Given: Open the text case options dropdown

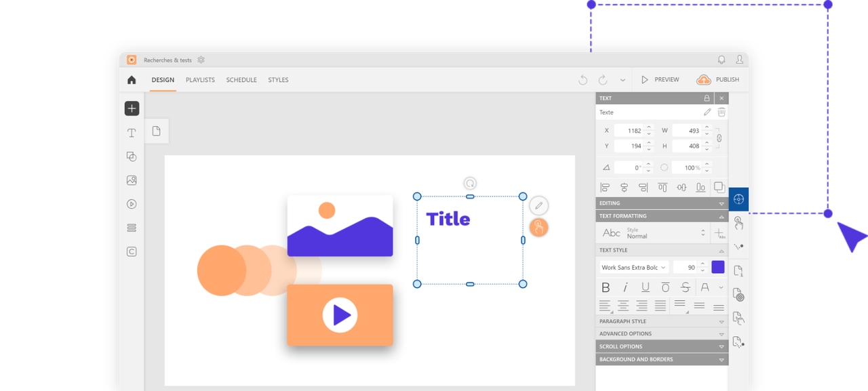Looking at the screenshot, I should coord(721,287).
